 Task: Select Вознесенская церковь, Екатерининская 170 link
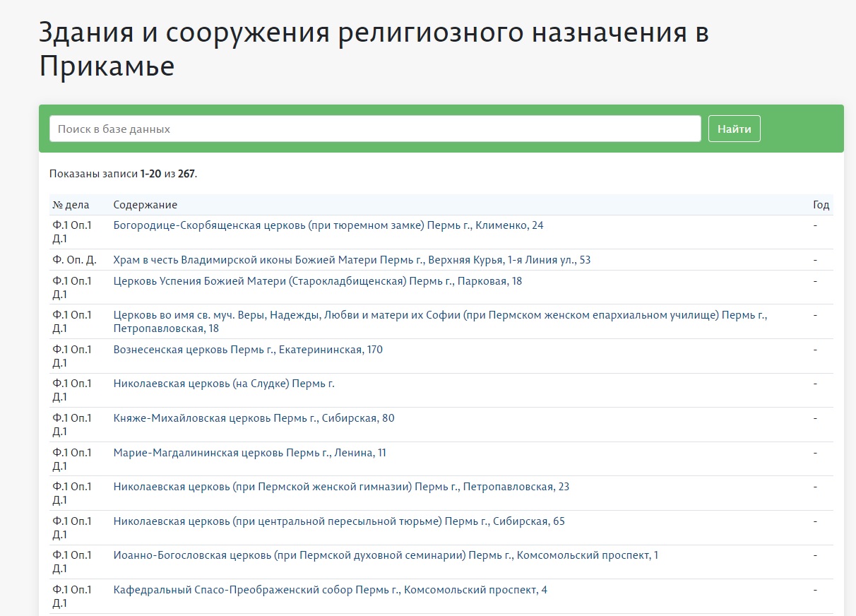tap(247, 350)
